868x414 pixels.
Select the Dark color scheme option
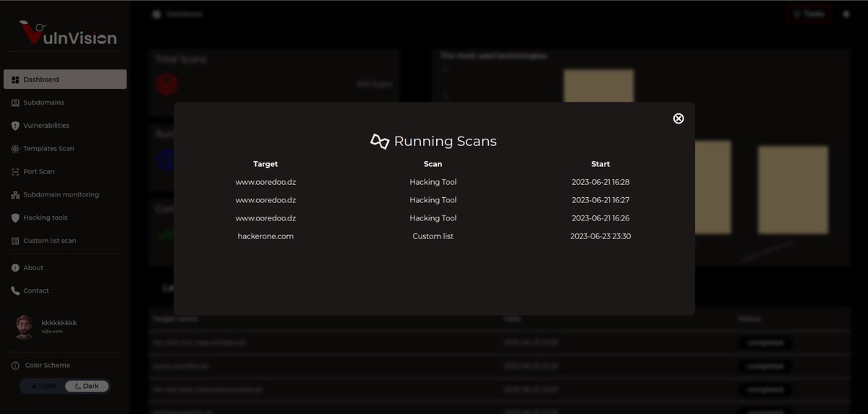coord(87,386)
